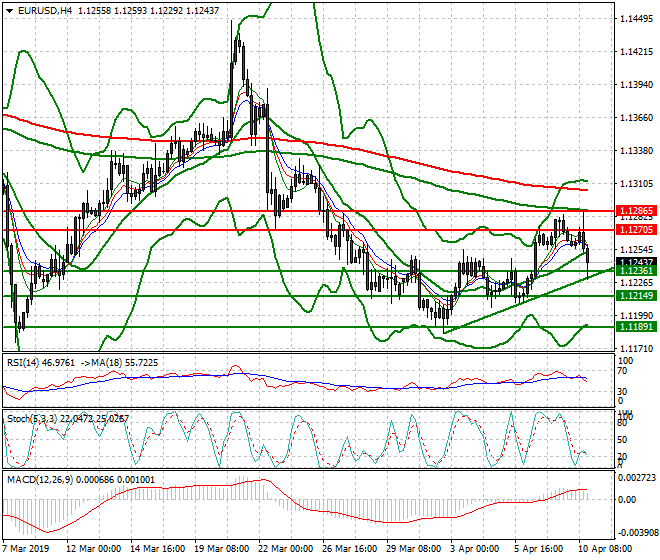Click the 1.12437 current price label
The image size is (660, 560).
[x=636, y=262]
